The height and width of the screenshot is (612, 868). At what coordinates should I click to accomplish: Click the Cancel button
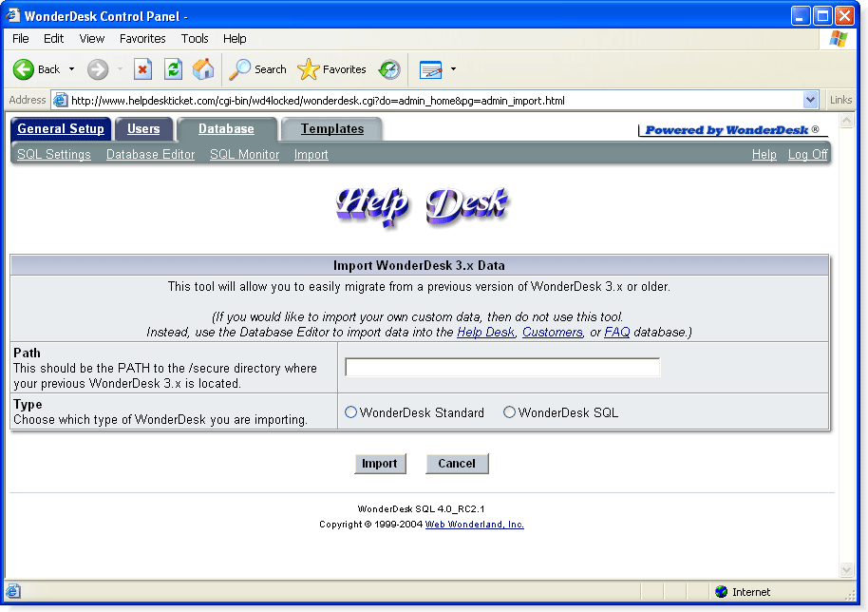click(x=457, y=464)
